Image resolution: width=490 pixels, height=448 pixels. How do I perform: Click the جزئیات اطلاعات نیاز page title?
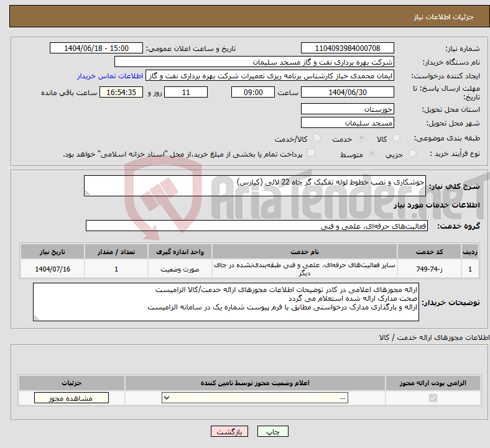tap(443, 17)
